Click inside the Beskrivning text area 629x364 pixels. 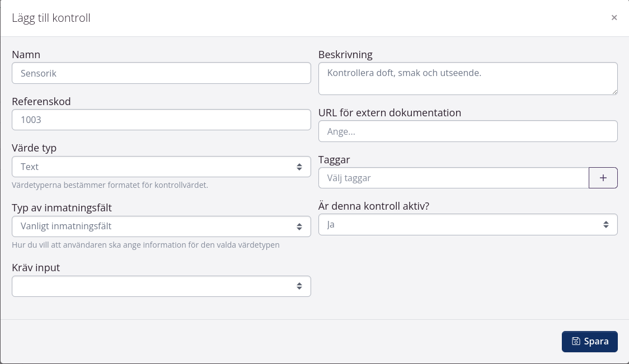[x=467, y=78]
